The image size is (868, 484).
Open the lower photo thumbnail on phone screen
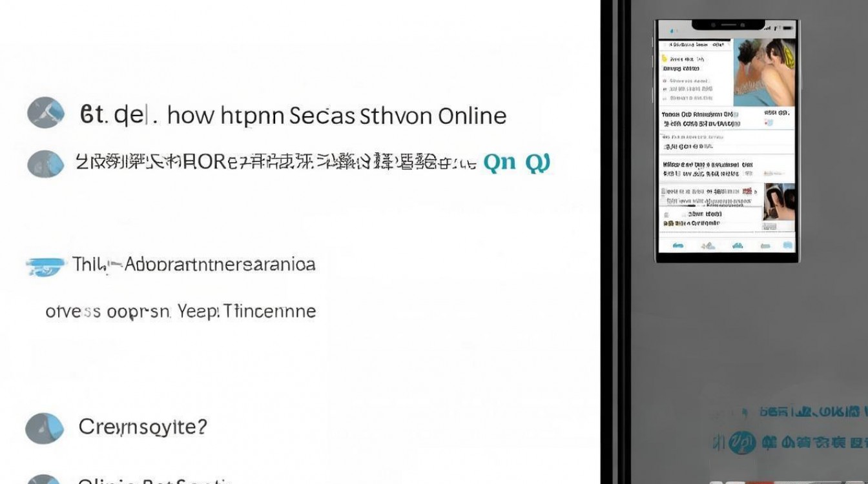coord(778,202)
